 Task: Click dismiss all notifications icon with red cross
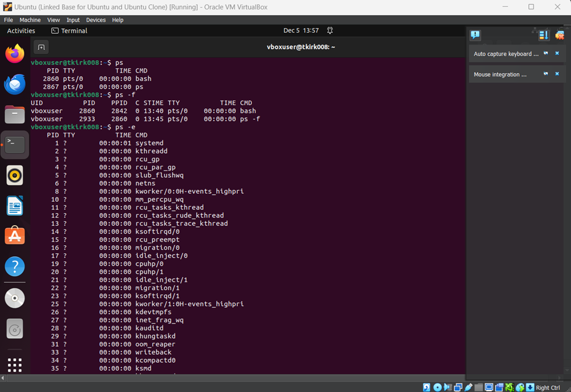560,35
